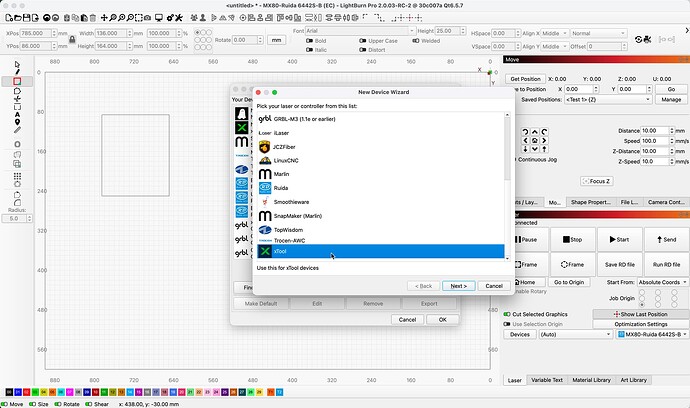Select the Text tool in left toolbar
The image size is (690, 408).
click(17, 120)
